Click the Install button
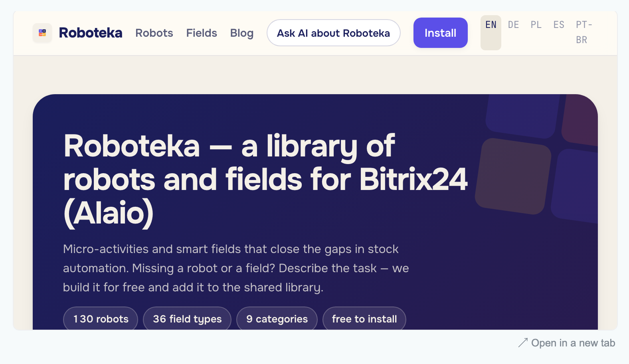This screenshot has height=364, width=629. pyautogui.click(x=441, y=33)
